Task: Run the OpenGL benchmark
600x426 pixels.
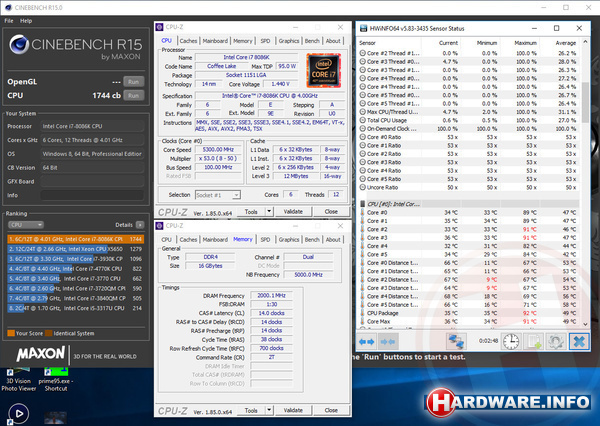Action: click(134, 82)
